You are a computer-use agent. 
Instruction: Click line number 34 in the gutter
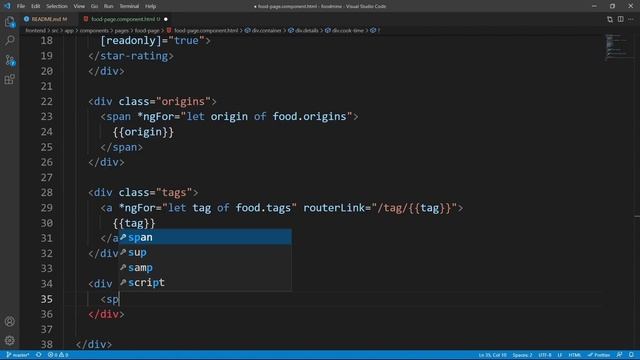tap(47, 283)
